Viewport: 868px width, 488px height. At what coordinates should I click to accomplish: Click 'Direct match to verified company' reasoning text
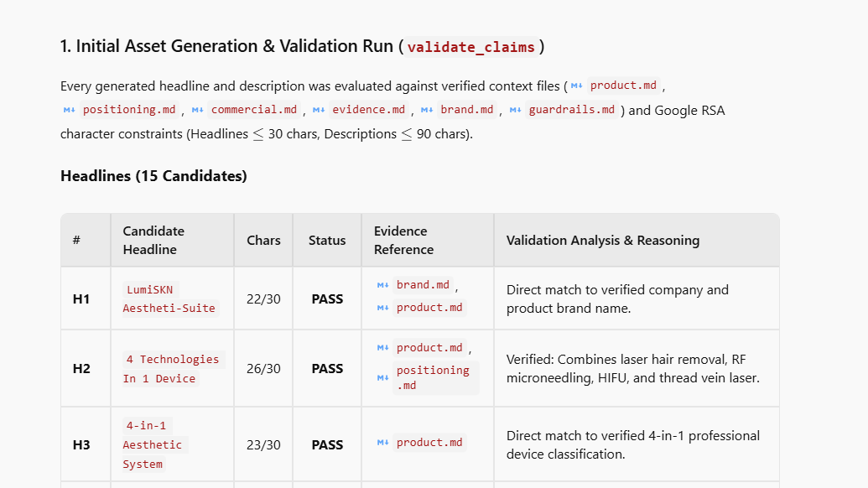coord(617,299)
